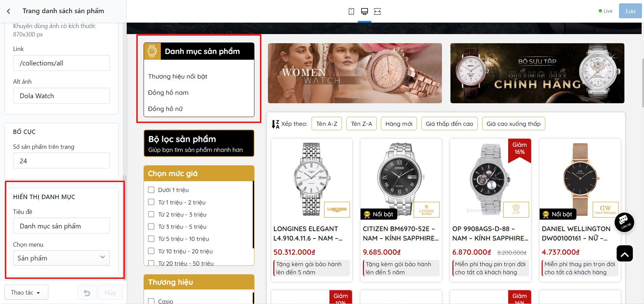Viewport: 644px width, 304px height.
Task: Toggle fullscreen width preview icon
Action: (377, 11)
